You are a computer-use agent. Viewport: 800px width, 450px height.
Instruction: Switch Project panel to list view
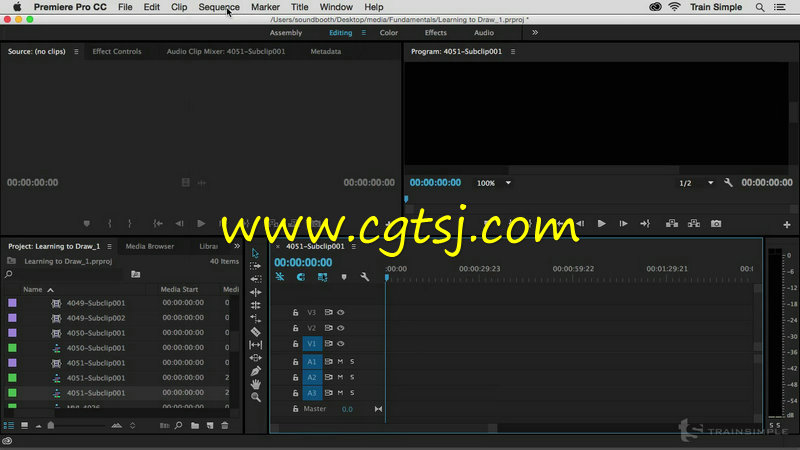(x=9, y=426)
